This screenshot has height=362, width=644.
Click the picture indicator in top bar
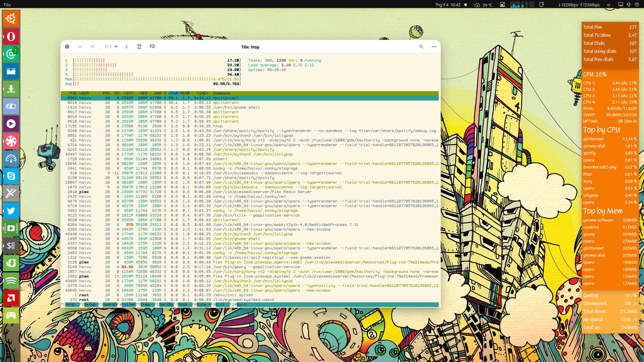click(x=502, y=5)
